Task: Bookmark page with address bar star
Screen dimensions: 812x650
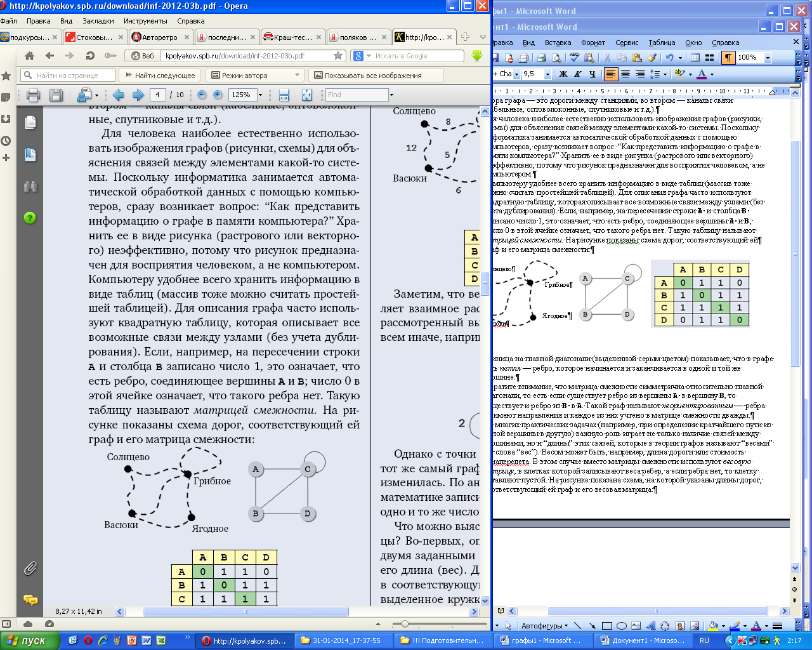Action: pyautogui.click(x=338, y=56)
